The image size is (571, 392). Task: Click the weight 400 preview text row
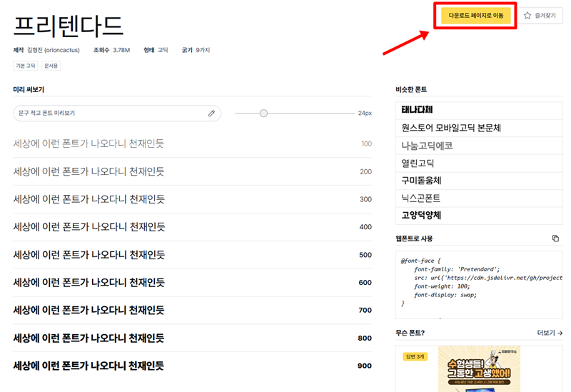[x=192, y=227]
